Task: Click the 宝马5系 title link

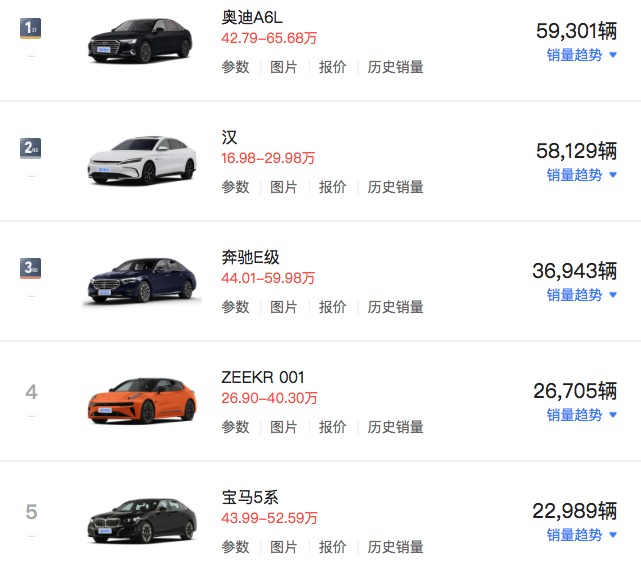Action: [249, 498]
